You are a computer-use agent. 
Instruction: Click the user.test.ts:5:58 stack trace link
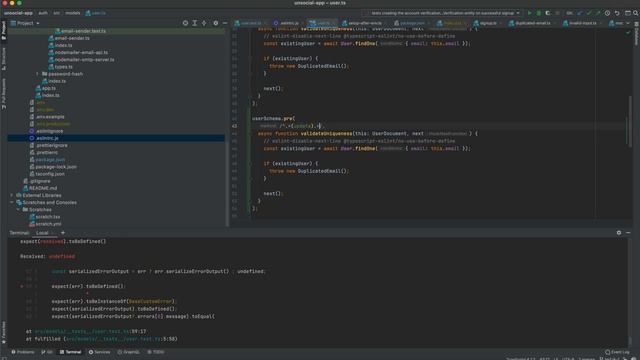point(121,339)
